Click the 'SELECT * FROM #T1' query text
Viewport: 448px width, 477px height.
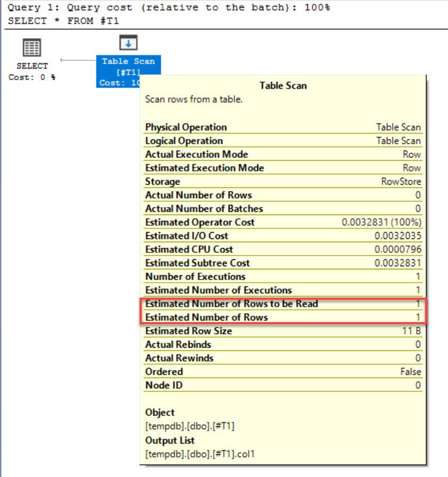pyautogui.click(x=63, y=21)
